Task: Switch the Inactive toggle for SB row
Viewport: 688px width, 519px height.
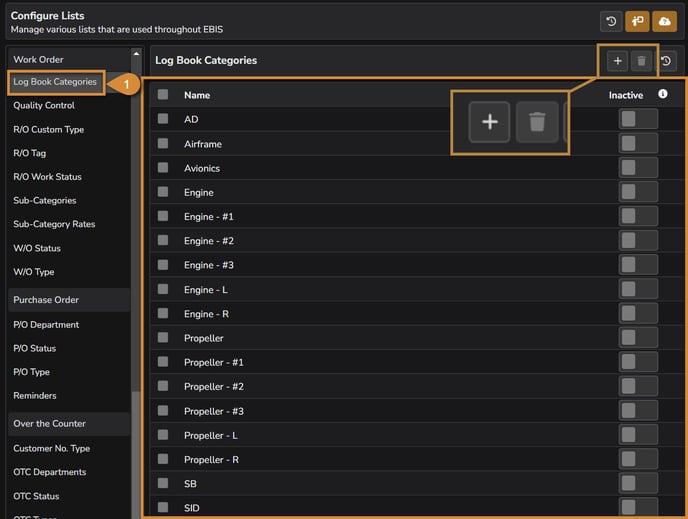Action: tap(637, 483)
